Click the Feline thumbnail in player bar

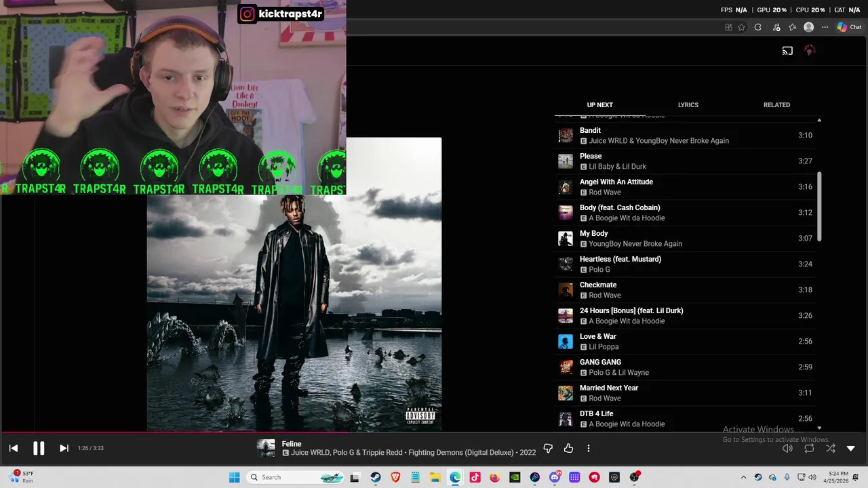pos(266,448)
